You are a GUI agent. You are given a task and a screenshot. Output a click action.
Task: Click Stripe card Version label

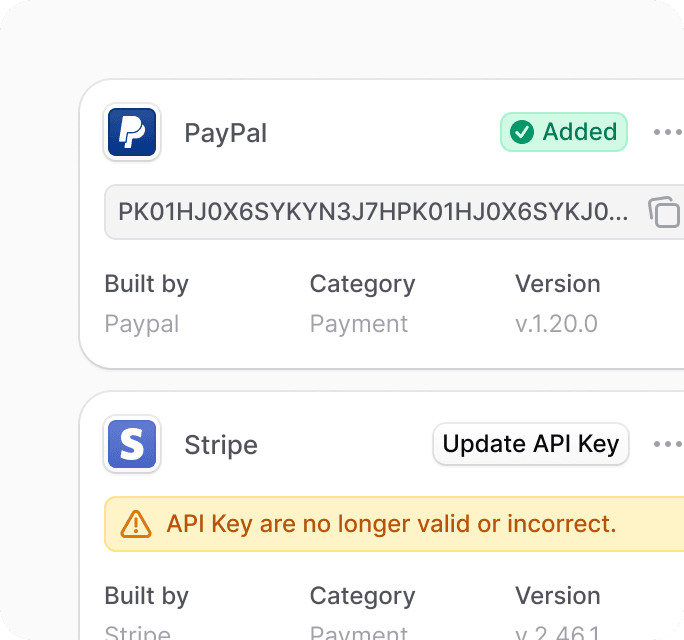tap(557, 596)
